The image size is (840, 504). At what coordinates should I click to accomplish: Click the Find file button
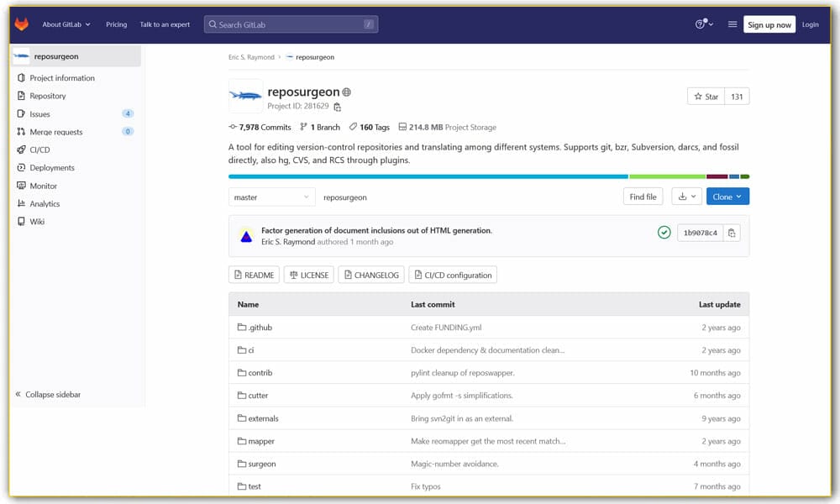643,197
